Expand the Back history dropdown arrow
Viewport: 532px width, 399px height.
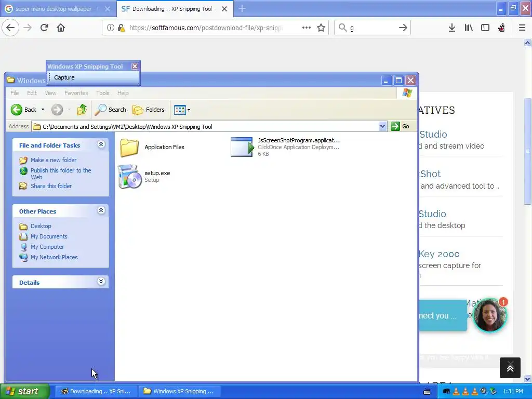43,110
